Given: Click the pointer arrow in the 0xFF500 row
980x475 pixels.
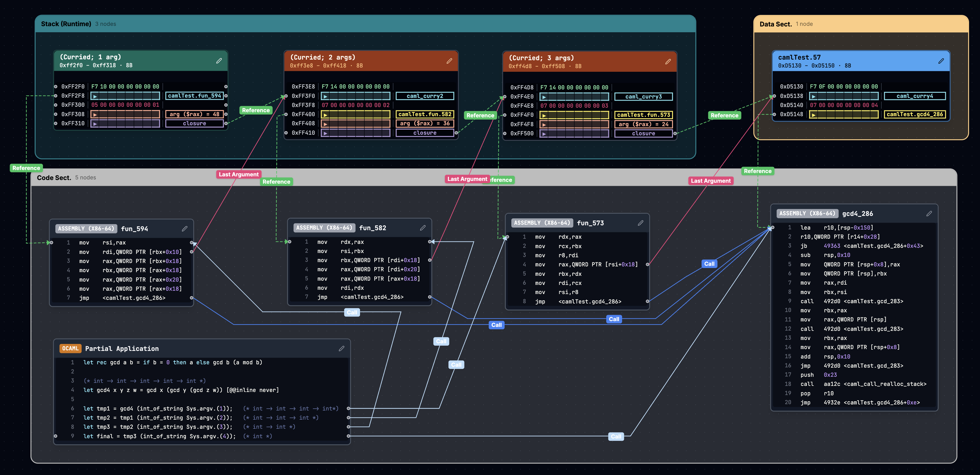Looking at the screenshot, I should tap(544, 134).
